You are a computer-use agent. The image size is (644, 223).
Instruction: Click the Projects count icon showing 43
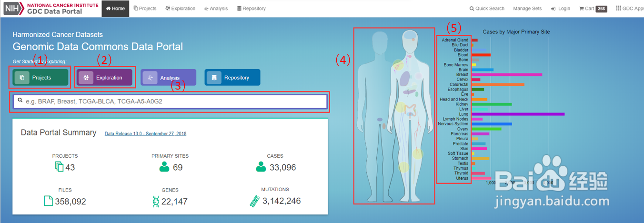pyautogui.click(x=59, y=167)
